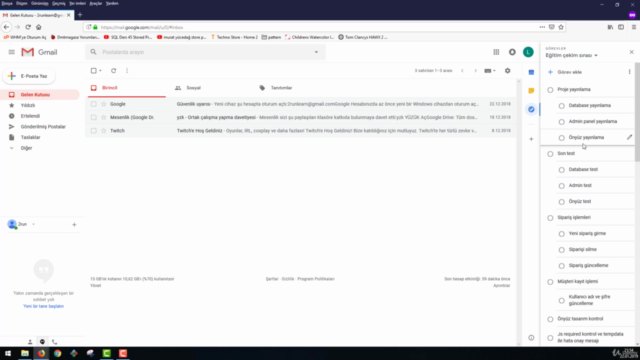Screen dimensions: 640x360
Task: Open select-all checkbox dropdown arrow
Action: coord(100,71)
